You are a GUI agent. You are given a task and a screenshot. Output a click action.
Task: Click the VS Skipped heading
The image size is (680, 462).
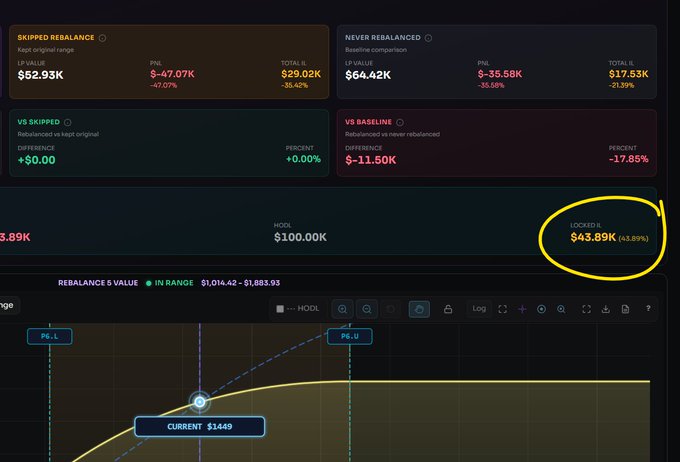pos(39,122)
